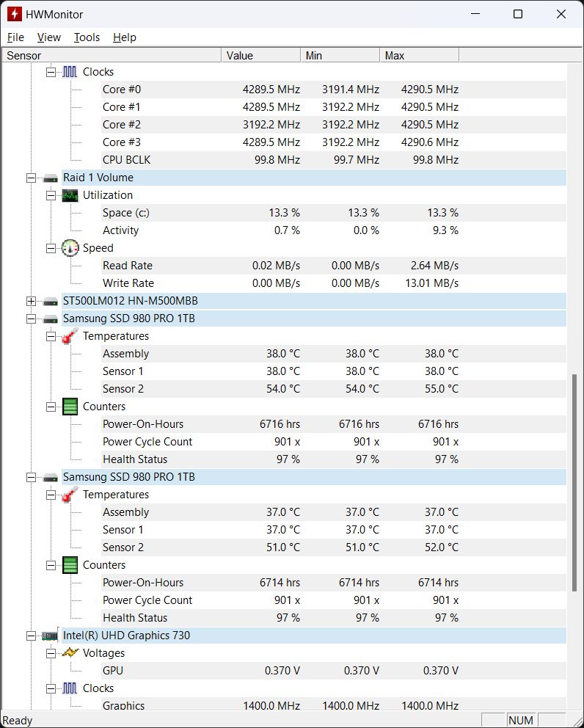Select Assembly row showing 37.0 °C
584x728 pixels.
click(x=333, y=512)
